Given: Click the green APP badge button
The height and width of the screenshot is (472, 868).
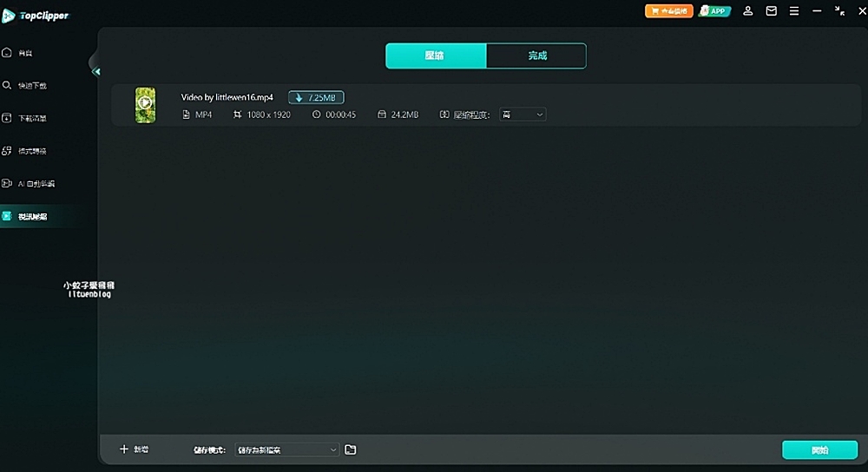Looking at the screenshot, I should point(714,11).
